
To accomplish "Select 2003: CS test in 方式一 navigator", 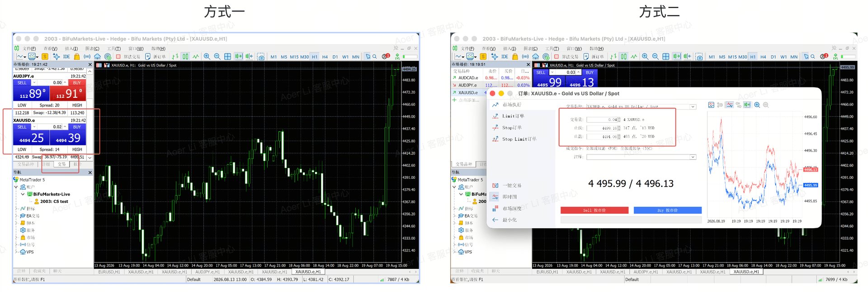I will 54,201.
